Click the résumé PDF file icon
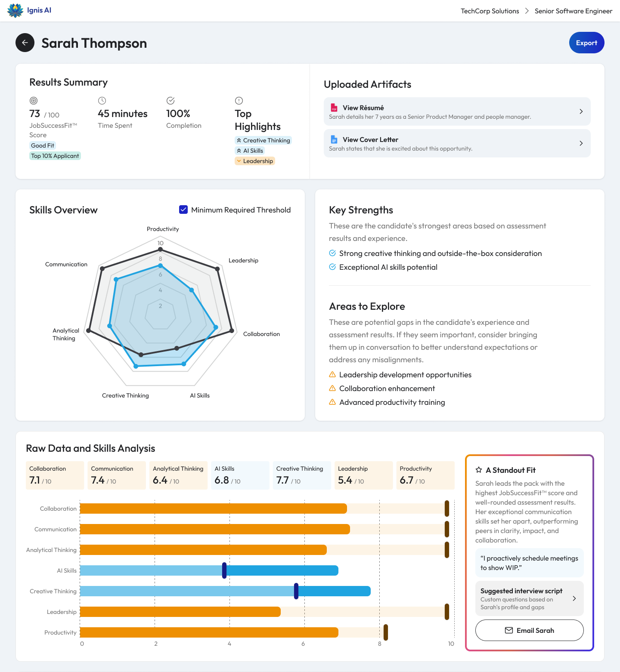 334,108
